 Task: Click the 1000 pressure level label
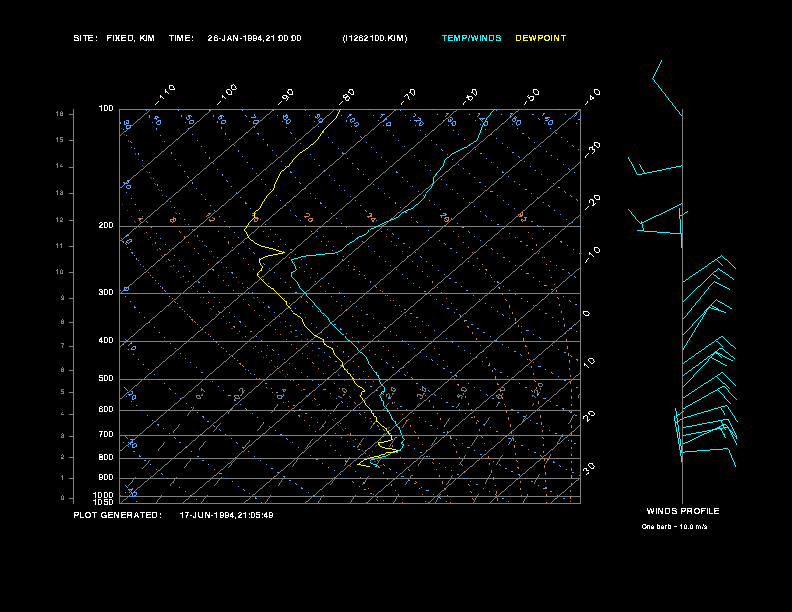104,495
